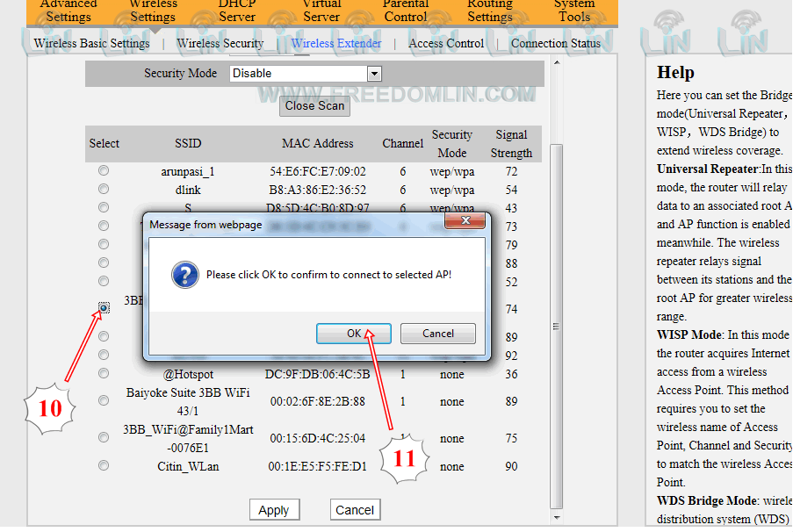Choose radio button for signal strength 79 row
The width and height of the screenshot is (793, 532).
pos(104,245)
